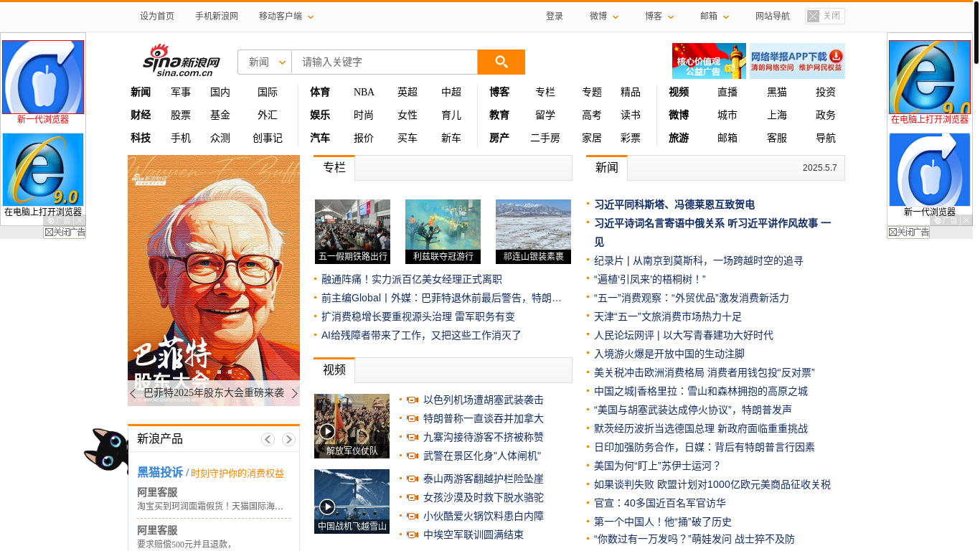980x551 pixels.
Task: Click video icon beside 中埃空军联训圆满结束
Action: (413, 535)
